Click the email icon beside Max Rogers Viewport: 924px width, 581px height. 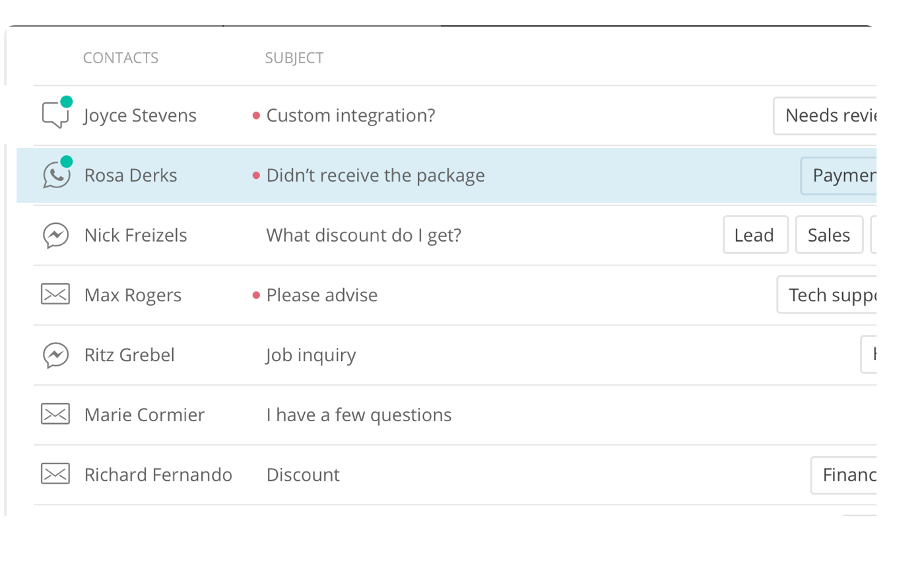(x=55, y=294)
